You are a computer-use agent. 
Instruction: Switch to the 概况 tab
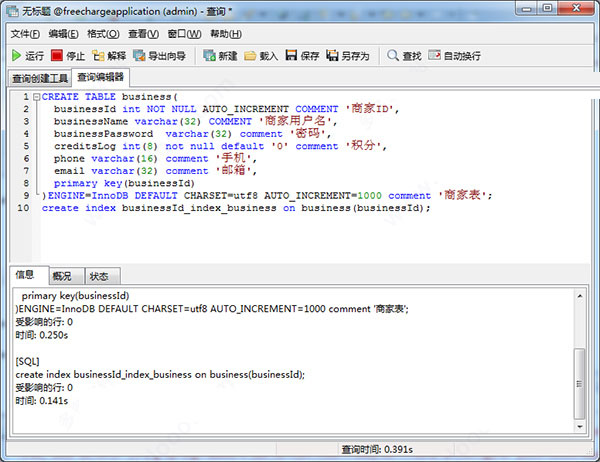tap(62, 276)
